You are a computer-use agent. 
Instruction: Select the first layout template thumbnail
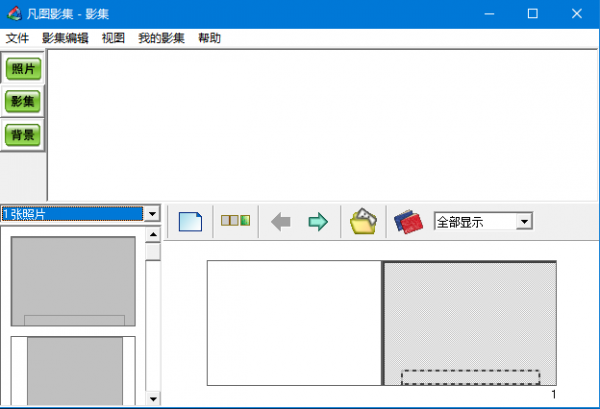(73, 281)
